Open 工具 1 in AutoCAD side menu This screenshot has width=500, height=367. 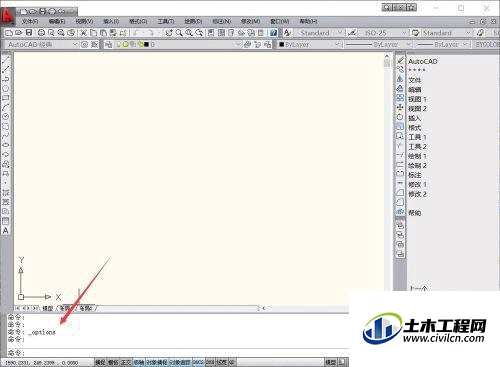(x=417, y=137)
